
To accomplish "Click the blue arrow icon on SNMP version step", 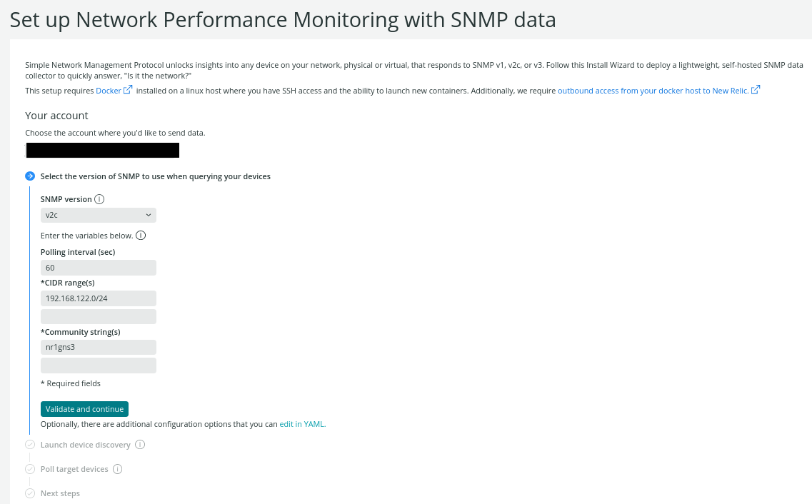I will tap(29, 176).
